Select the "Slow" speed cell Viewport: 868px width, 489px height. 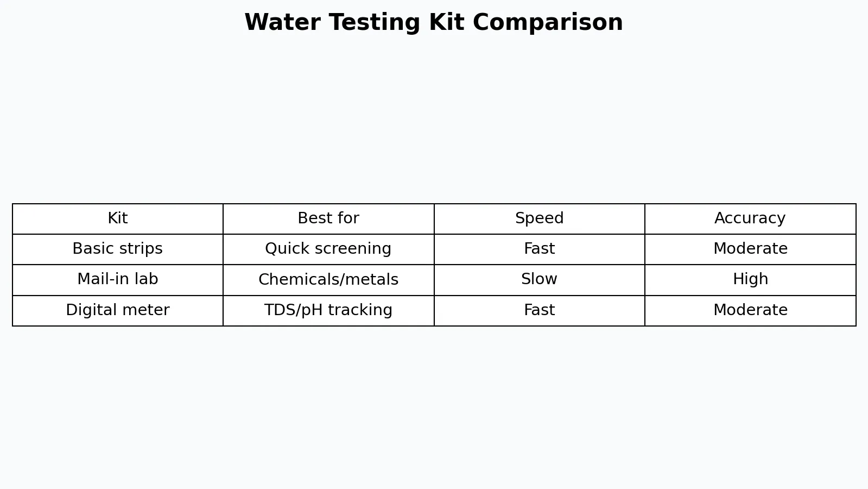coord(539,279)
